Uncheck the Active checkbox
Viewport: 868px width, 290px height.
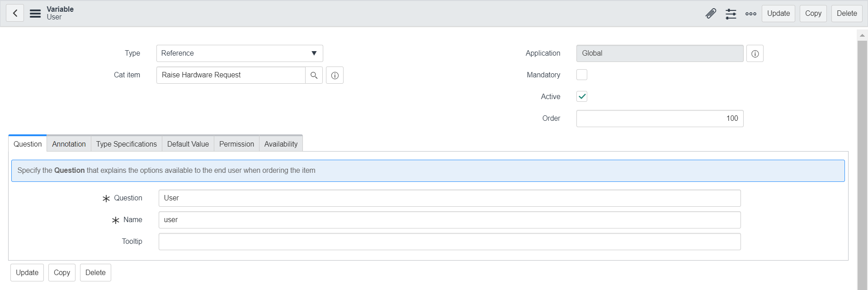click(x=582, y=96)
